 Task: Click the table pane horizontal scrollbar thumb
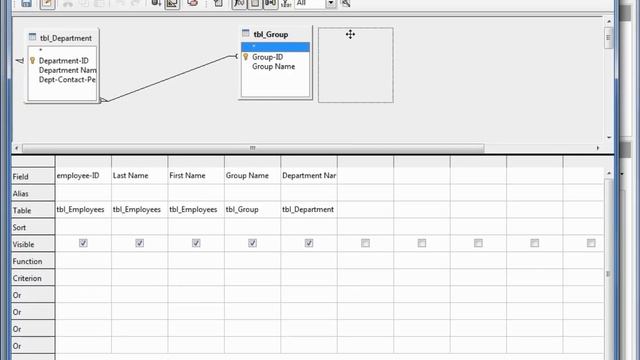click(253, 148)
